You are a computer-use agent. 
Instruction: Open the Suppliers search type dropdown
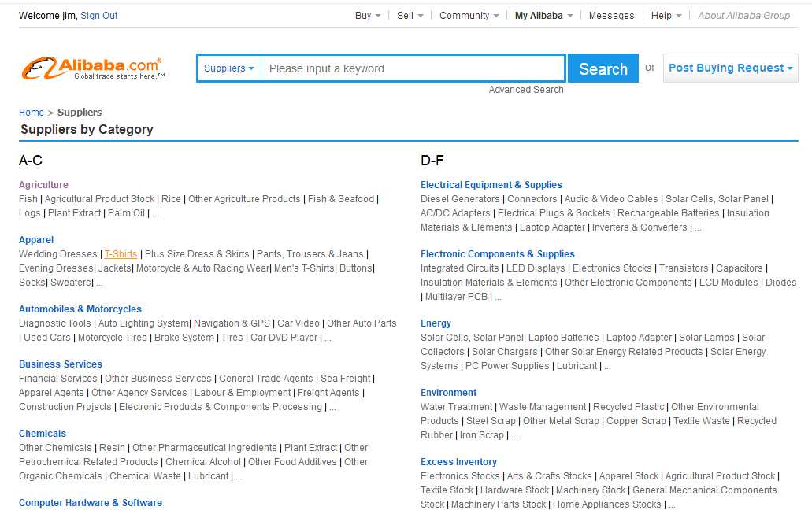coord(229,68)
